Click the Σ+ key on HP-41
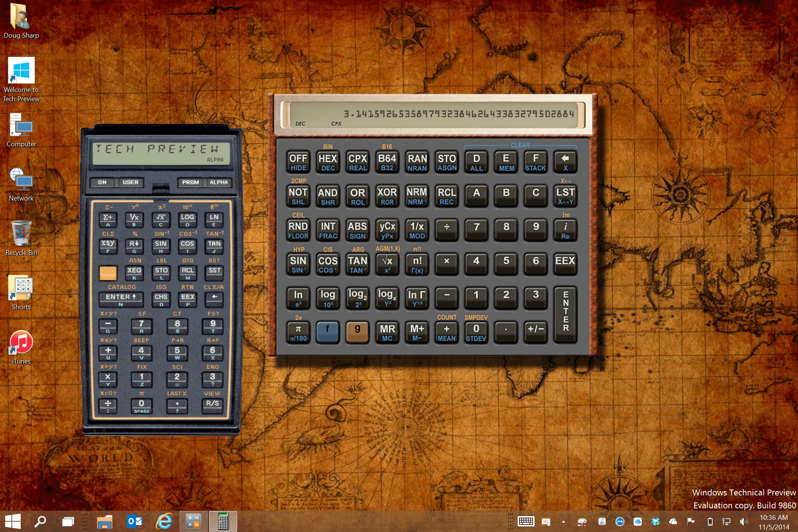798x532 pixels. (108, 220)
